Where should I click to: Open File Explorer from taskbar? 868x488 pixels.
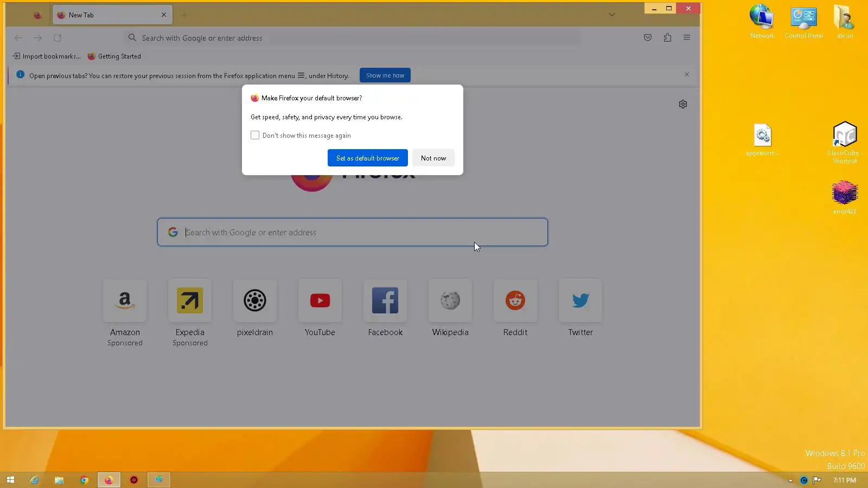pyautogui.click(x=59, y=480)
